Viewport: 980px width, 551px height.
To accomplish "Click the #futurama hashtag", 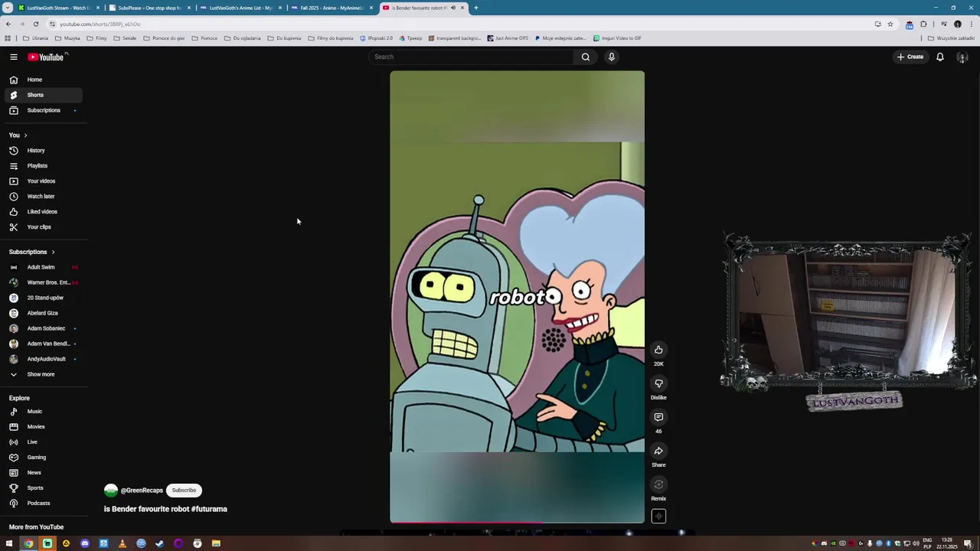I will pyautogui.click(x=209, y=509).
